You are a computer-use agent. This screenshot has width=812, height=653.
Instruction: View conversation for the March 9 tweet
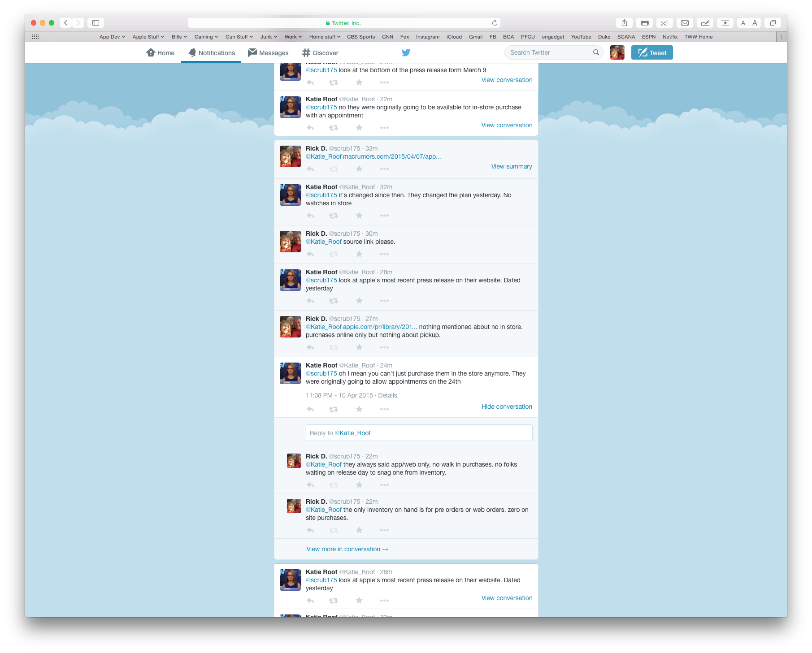click(507, 80)
